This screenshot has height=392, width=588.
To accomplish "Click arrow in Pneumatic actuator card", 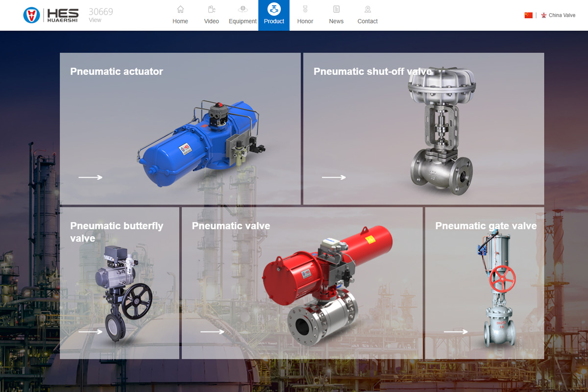I will [91, 177].
